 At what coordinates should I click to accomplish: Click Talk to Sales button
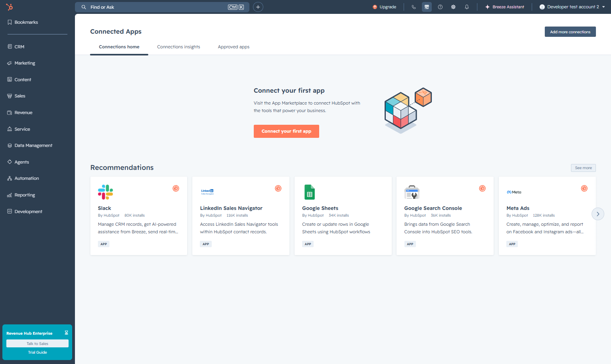pyautogui.click(x=37, y=343)
